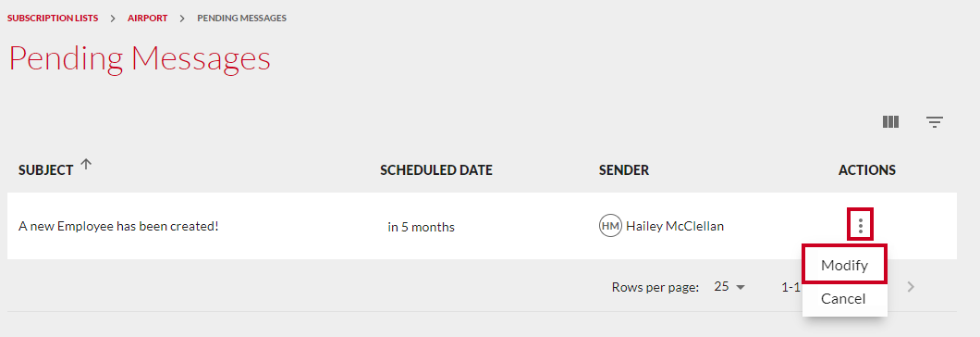This screenshot has height=337, width=980.
Task: Sort by the Subject column header
Action: 46,170
